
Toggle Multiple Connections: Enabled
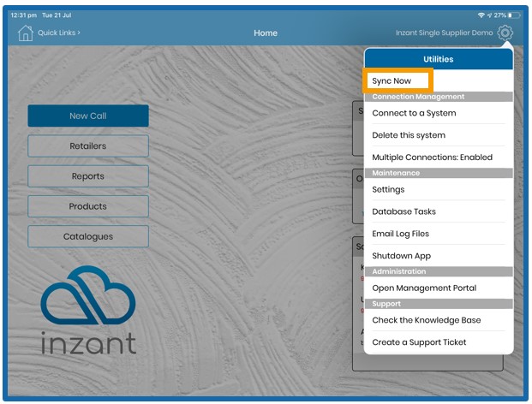(x=439, y=157)
